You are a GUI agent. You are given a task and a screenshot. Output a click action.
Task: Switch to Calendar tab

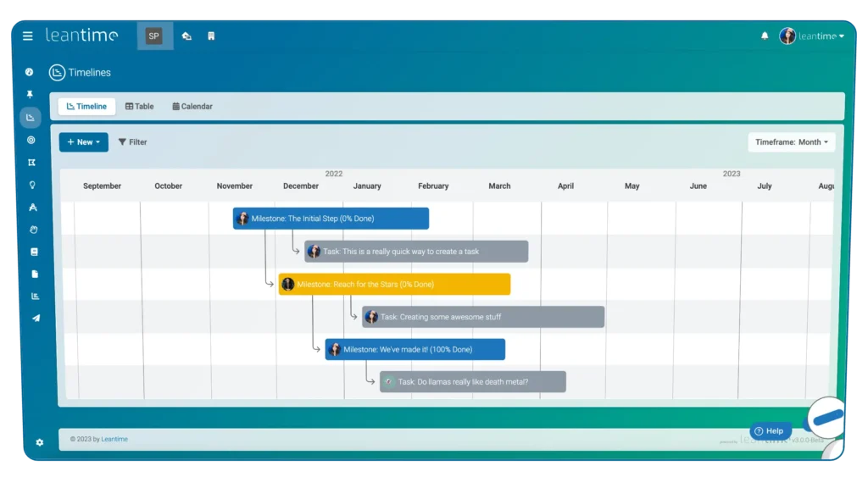(x=192, y=106)
